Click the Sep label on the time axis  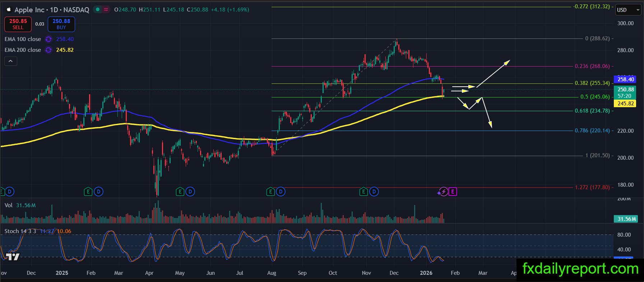coord(302,273)
